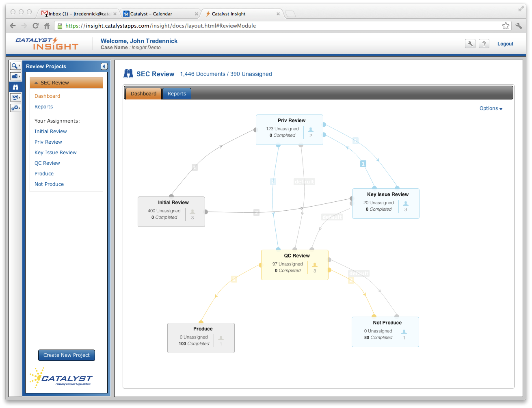The width and height of the screenshot is (532, 408).
Task: Click 'Welcome, John Tredennick' header text
Action: point(139,41)
